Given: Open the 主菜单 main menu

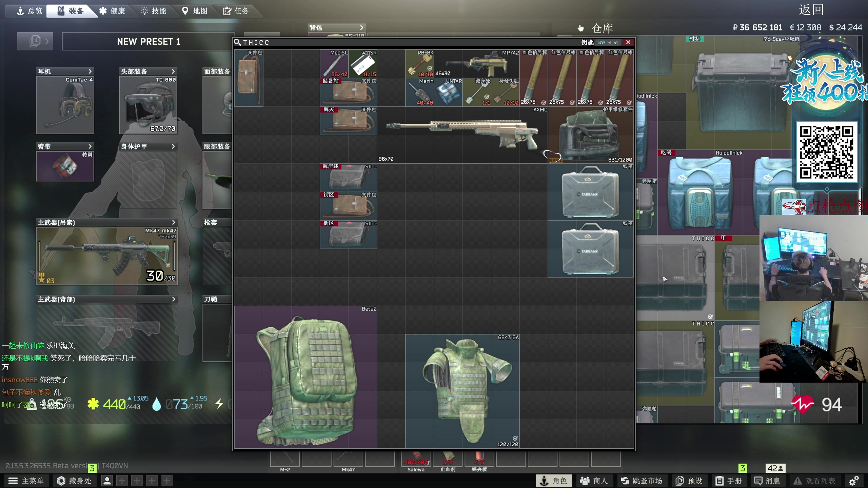Looking at the screenshot, I should (x=26, y=481).
